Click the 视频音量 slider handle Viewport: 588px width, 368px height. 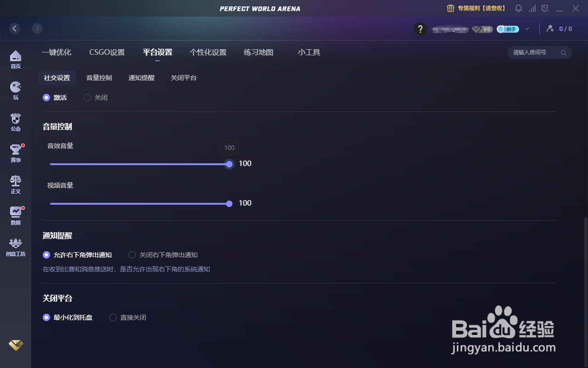(229, 204)
